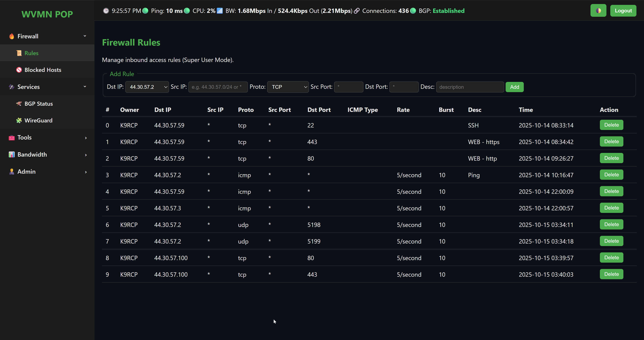
Task: Open the WireGuard menu item
Action: click(38, 120)
